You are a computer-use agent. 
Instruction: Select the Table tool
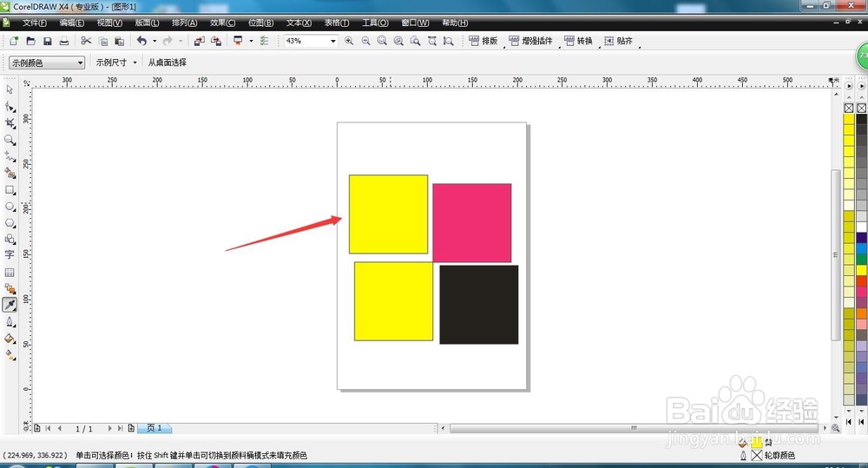pos(10,273)
